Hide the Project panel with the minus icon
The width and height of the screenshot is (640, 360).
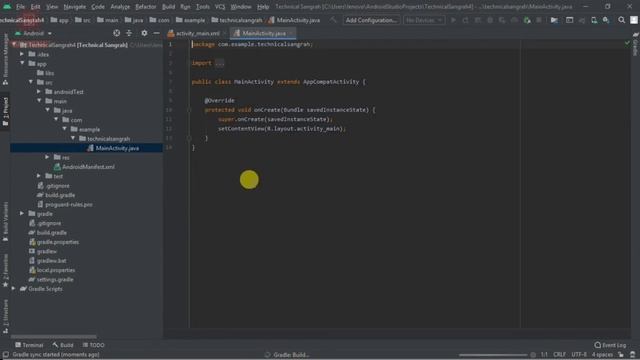point(157,33)
